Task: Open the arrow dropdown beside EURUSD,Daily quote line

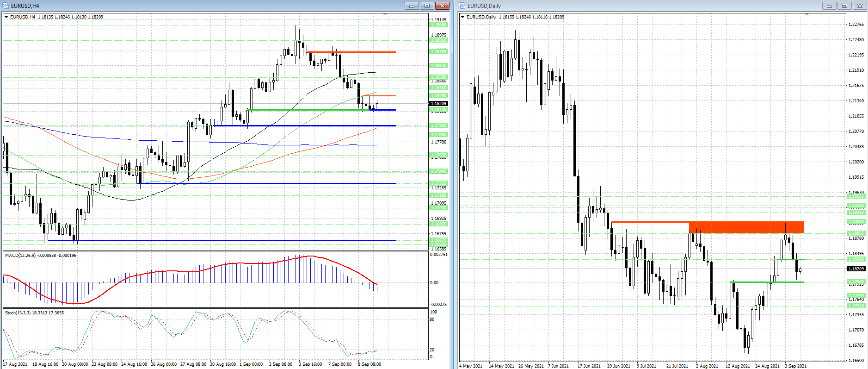Action: point(463,17)
